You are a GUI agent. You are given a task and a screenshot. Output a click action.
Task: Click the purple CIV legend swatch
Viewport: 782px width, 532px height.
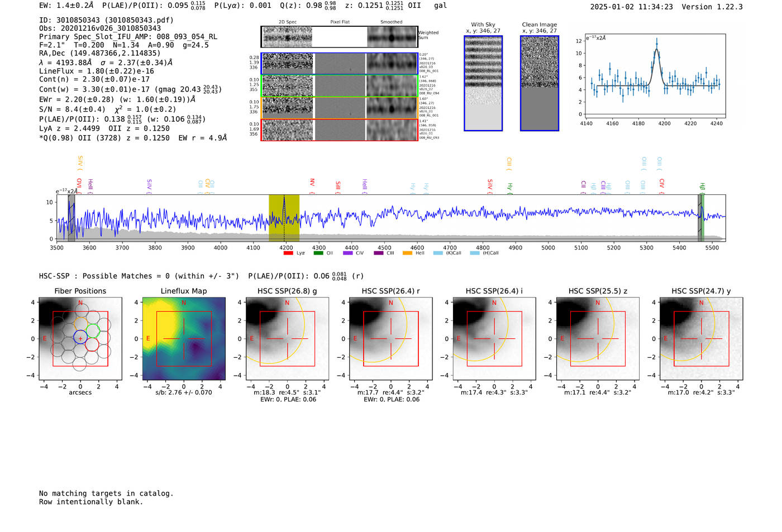coord(348,253)
